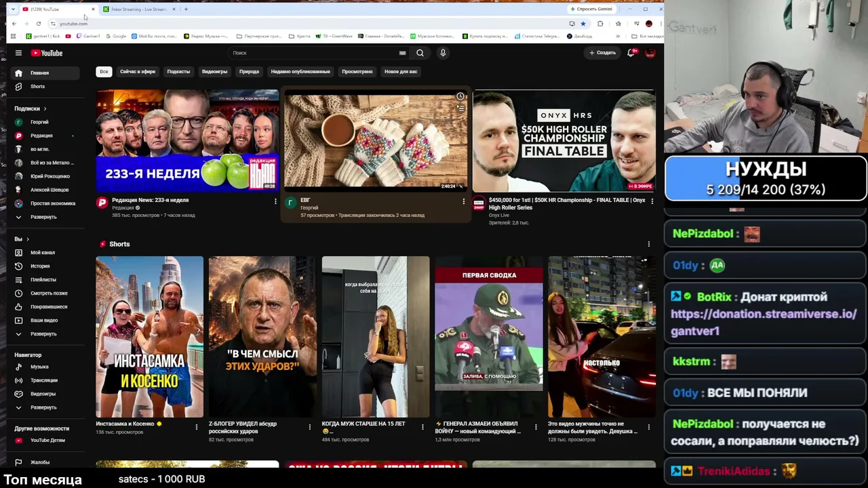Screen dimensions: 868x488
Task: Bookmark this page with the star icon
Action: [583, 24]
